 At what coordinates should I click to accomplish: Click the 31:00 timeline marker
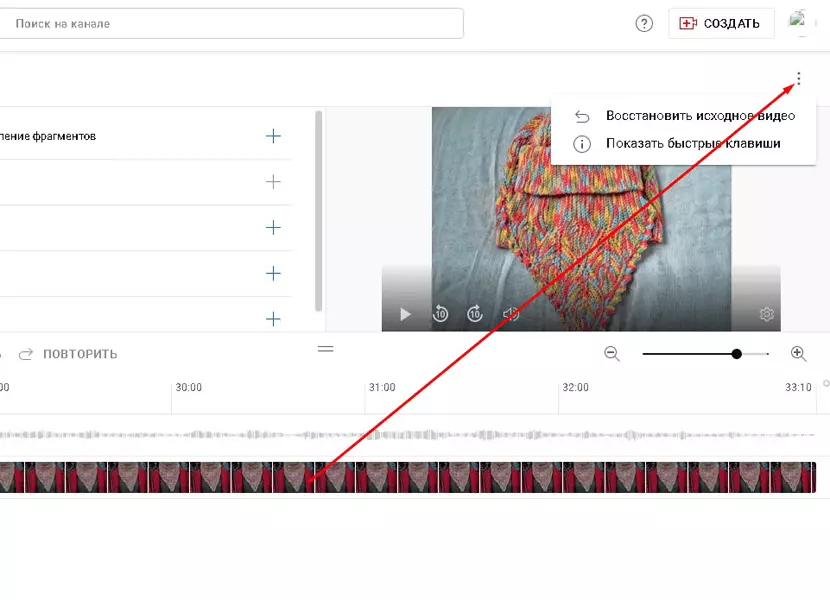(382, 387)
